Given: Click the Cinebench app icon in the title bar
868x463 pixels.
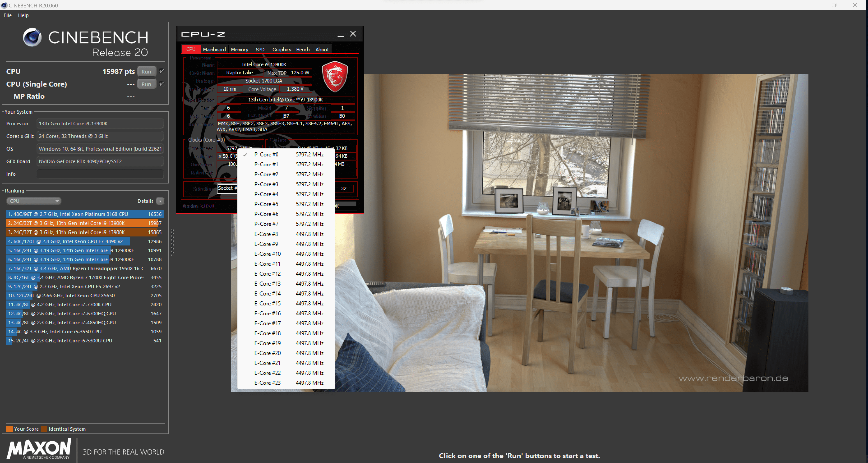Looking at the screenshot, I should 4,5.
